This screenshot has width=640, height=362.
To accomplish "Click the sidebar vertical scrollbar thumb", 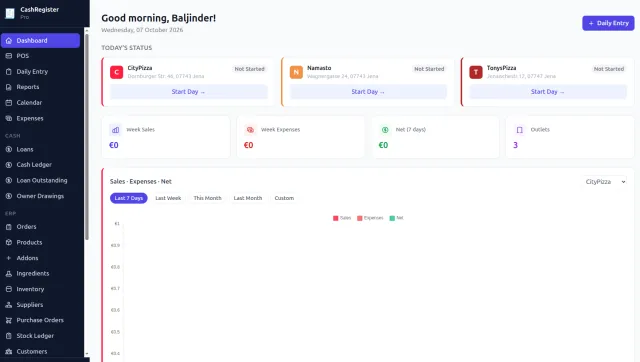I will tap(87, 137).
